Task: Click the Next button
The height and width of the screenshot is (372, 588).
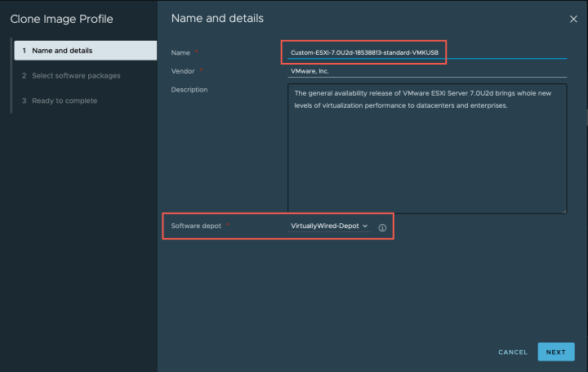Action: click(x=556, y=352)
